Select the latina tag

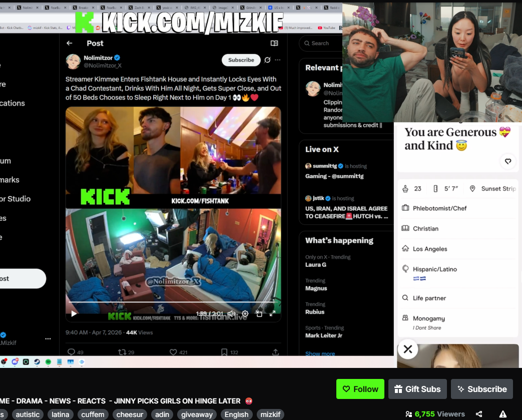(60, 414)
